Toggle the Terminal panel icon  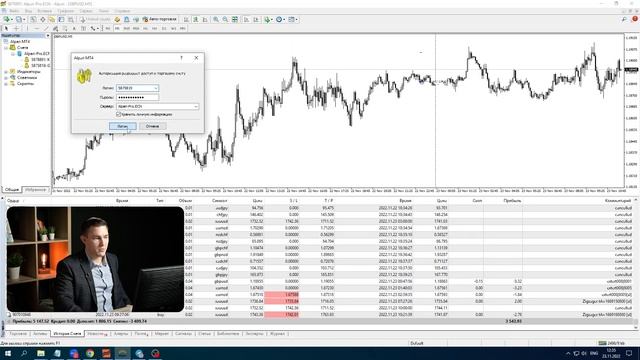[x=61, y=19]
